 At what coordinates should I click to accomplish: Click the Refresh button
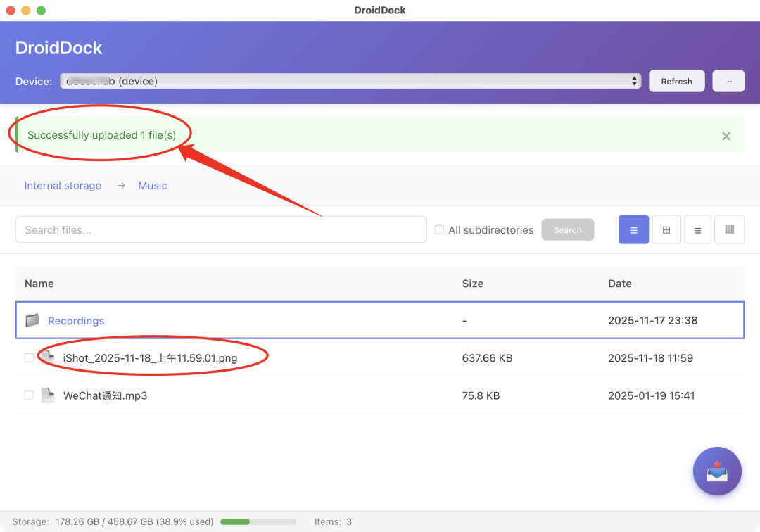pyautogui.click(x=677, y=82)
